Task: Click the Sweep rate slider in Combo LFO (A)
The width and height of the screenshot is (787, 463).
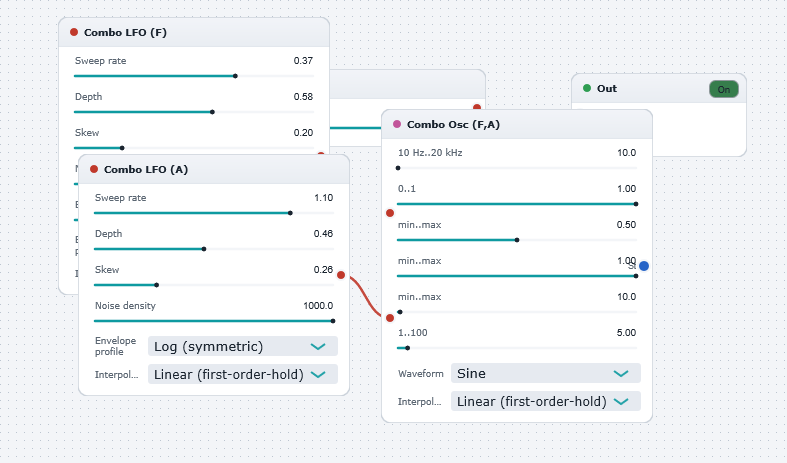Action: [214, 213]
